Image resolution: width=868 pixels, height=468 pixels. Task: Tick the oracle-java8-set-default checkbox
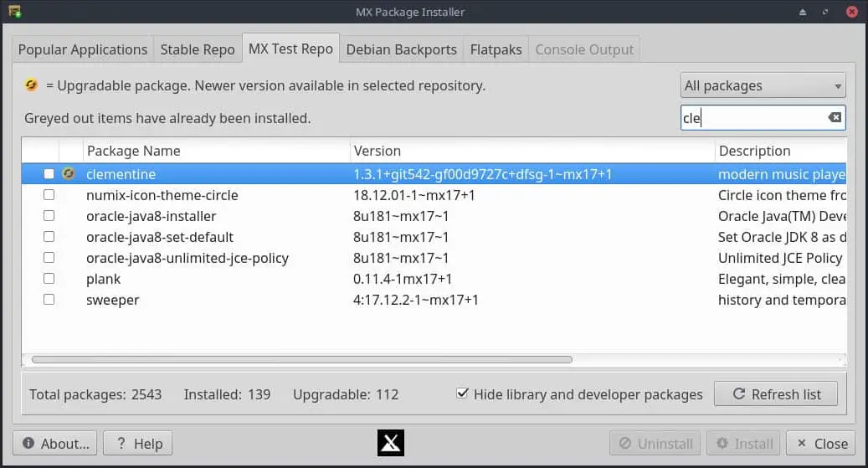(x=49, y=237)
